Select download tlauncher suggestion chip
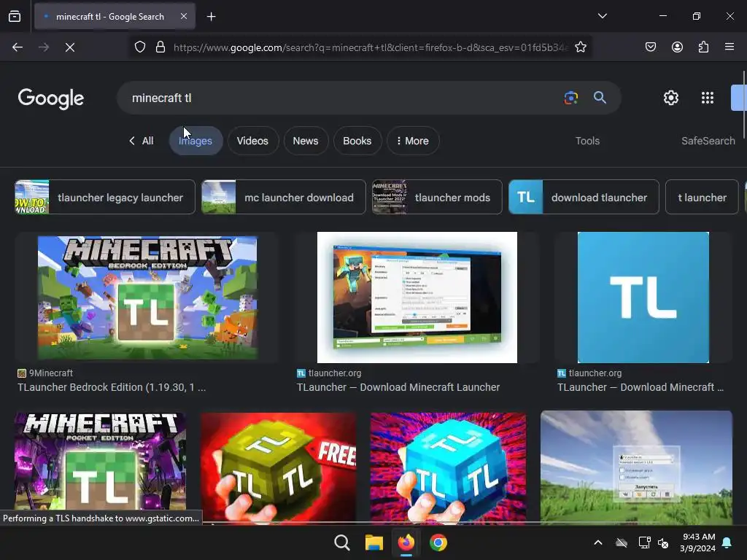 click(x=584, y=197)
